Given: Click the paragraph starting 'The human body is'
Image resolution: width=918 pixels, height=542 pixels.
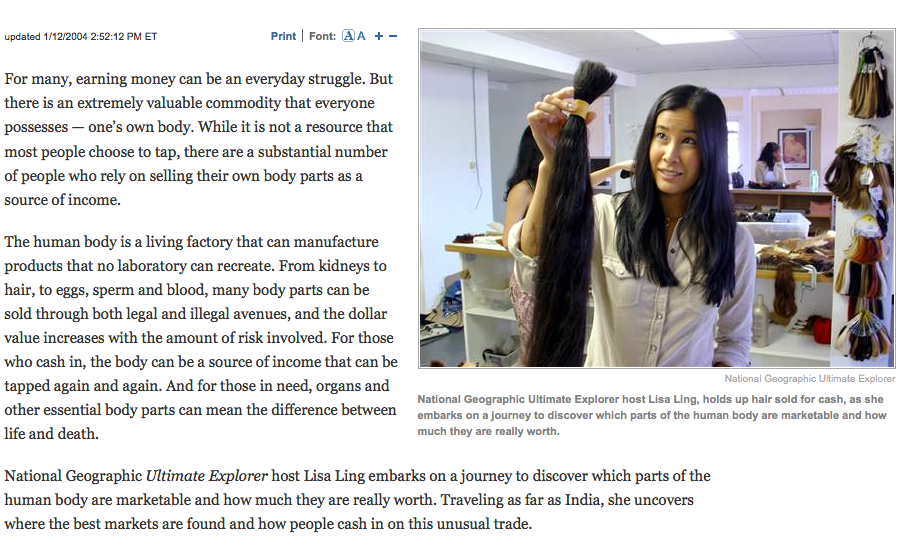Looking at the screenshot, I should tap(201, 338).
